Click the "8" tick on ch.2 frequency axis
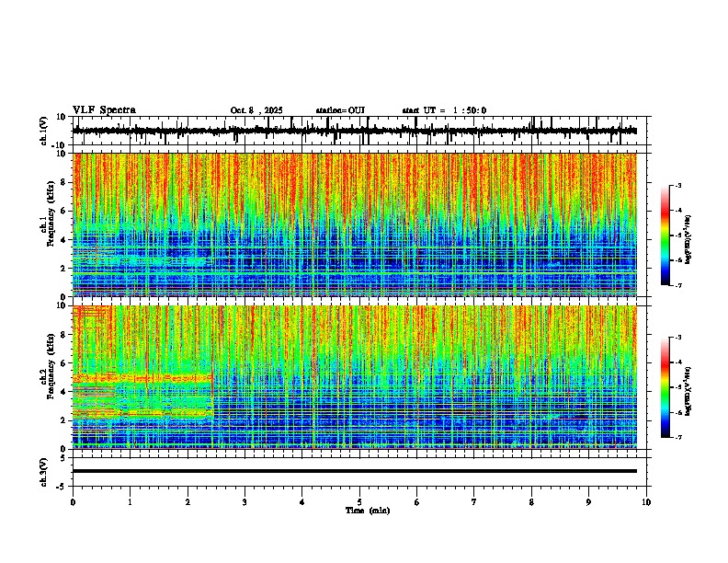The width and height of the screenshot is (728, 563). [x=64, y=335]
